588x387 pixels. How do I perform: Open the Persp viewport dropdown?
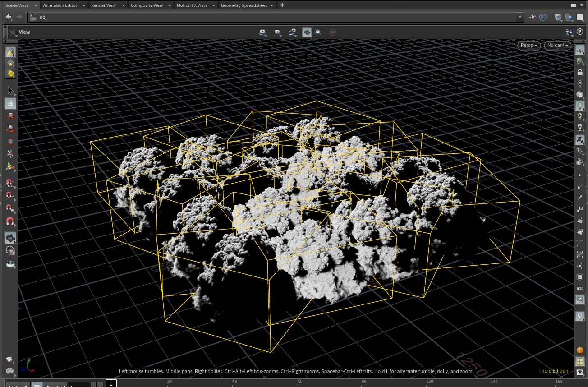click(x=528, y=46)
